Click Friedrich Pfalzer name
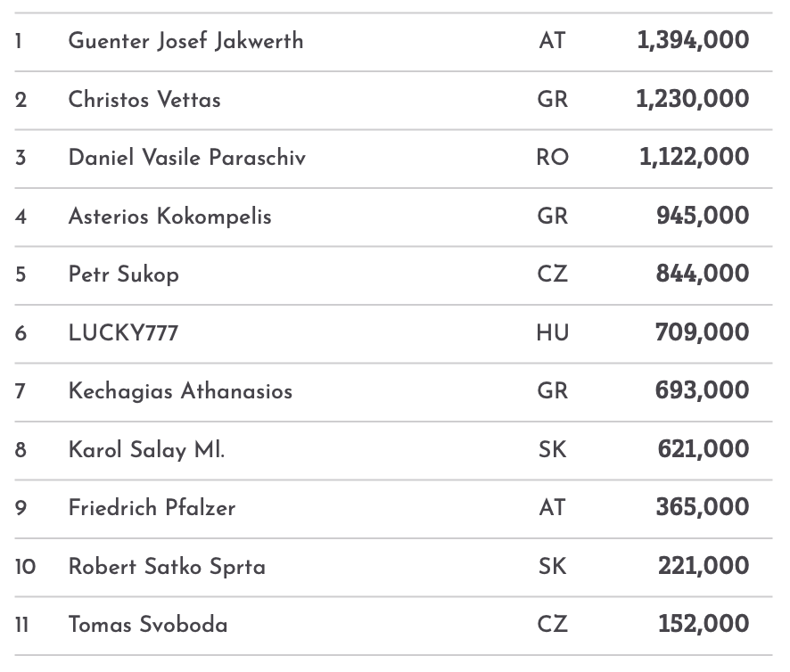 click(x=152, y=508)
